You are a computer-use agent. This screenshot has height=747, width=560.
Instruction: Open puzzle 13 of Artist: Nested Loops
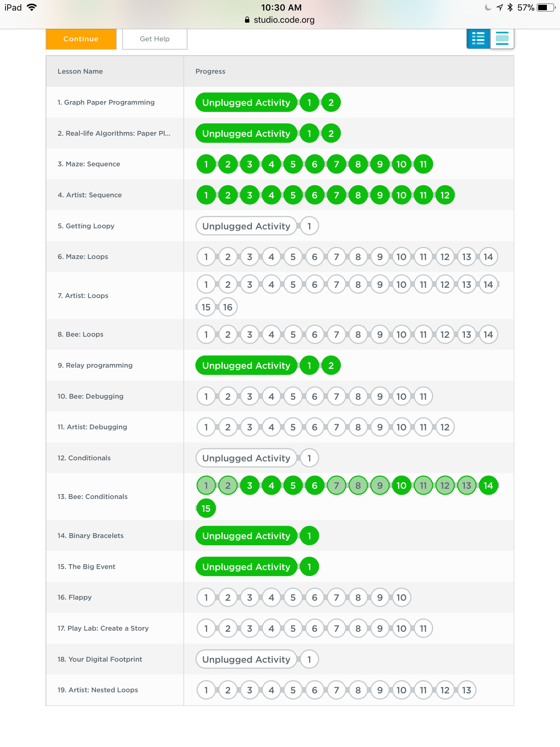pos(467,690)
